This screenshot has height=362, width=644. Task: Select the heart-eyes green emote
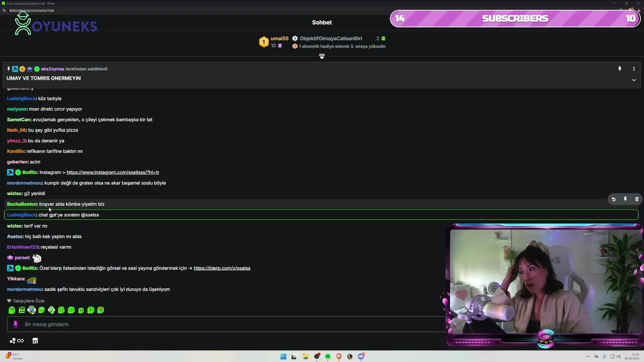tap(101, 310)
